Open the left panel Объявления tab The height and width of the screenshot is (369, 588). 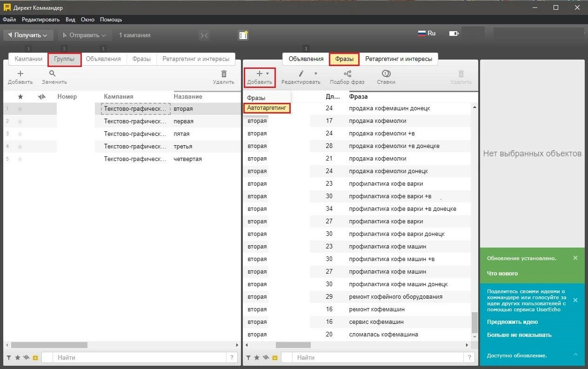(103, 59)
